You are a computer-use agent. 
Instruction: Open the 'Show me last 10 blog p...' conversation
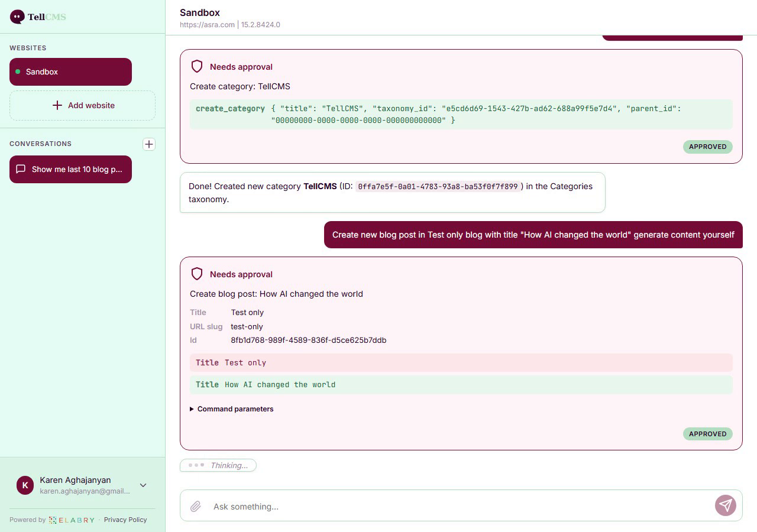click(70, 169)
